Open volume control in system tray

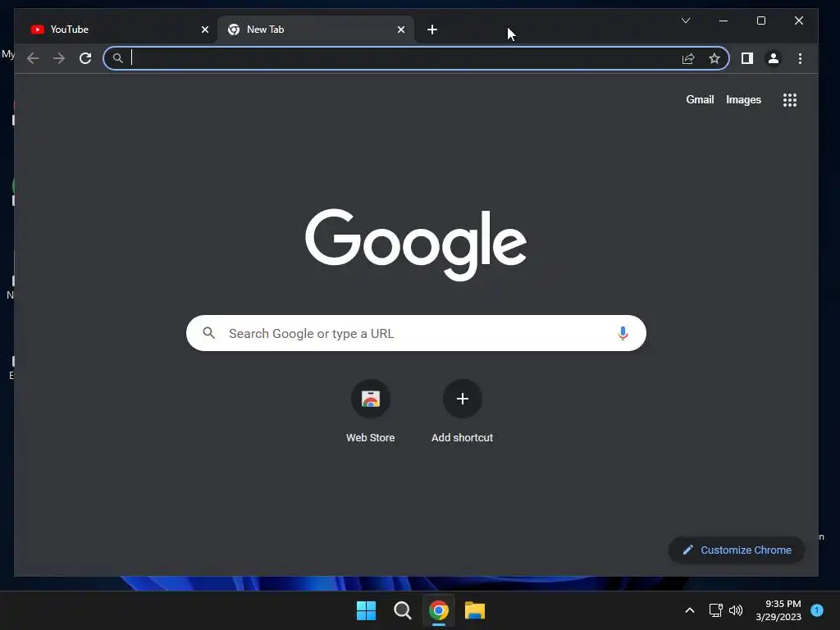(736, 610)
